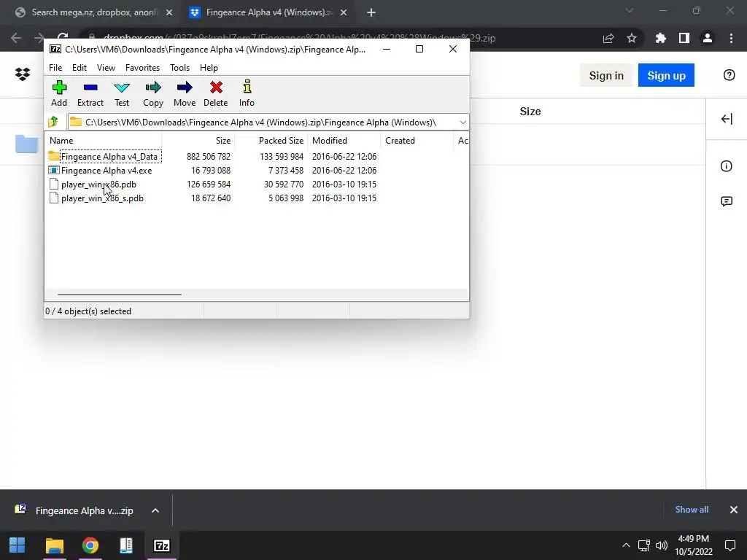
Task: Open Chrome from the taskbar
Action: tap(90, 545)
